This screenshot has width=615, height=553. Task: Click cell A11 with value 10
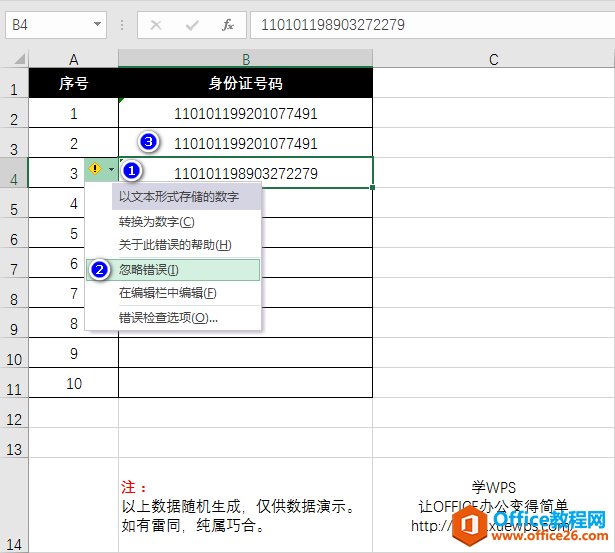(73, 383)
